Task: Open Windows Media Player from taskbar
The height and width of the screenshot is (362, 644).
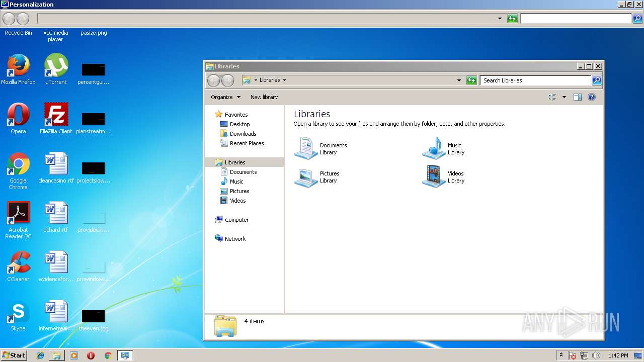Action: coord(74,355)
